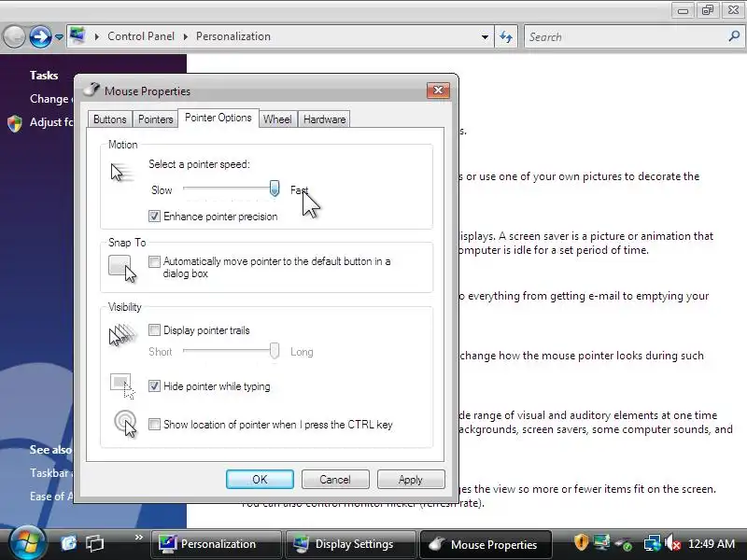Open the Taskbar and Start Menu link

51,473
